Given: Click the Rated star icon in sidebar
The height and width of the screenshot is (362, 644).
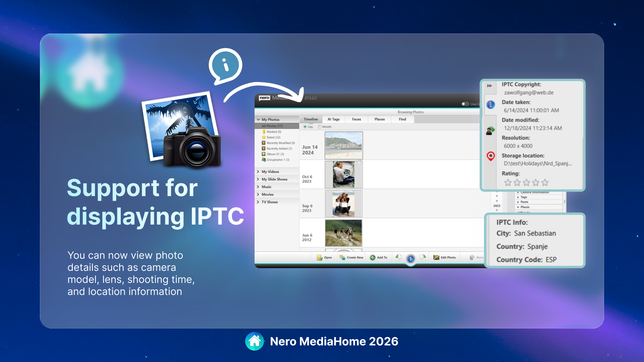Looking at the screenshot, I should (264, 137).
